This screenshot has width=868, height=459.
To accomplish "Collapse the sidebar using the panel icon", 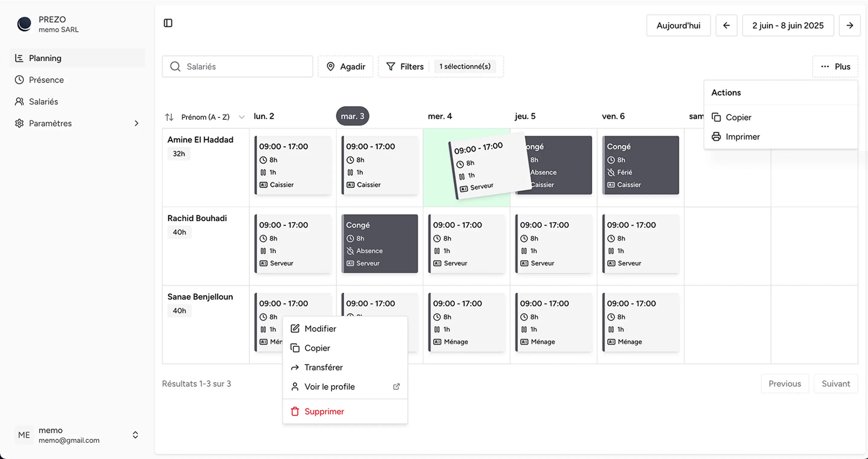I will (168, 23).
